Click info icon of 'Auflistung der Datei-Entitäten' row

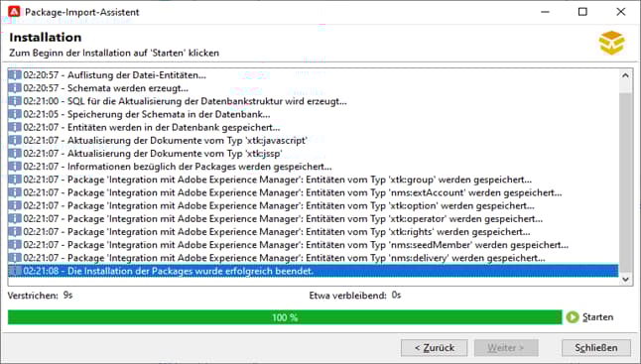(15, 75)
